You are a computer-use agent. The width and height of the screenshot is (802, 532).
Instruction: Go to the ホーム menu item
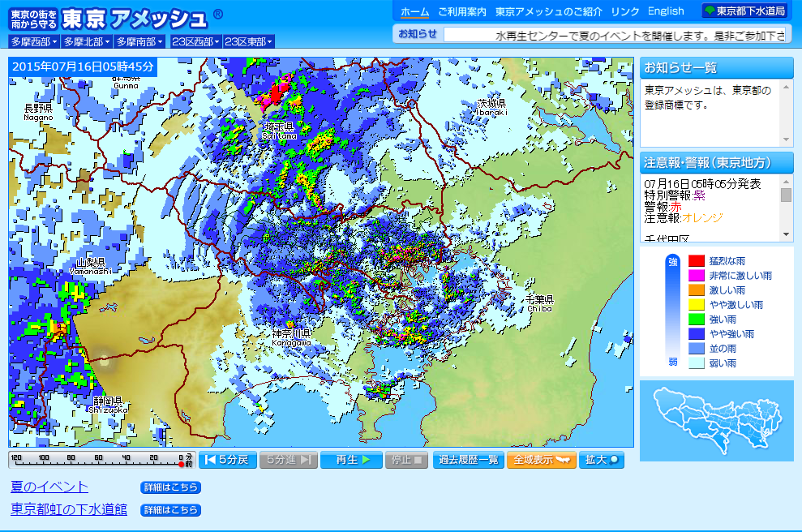click(415, 12)
